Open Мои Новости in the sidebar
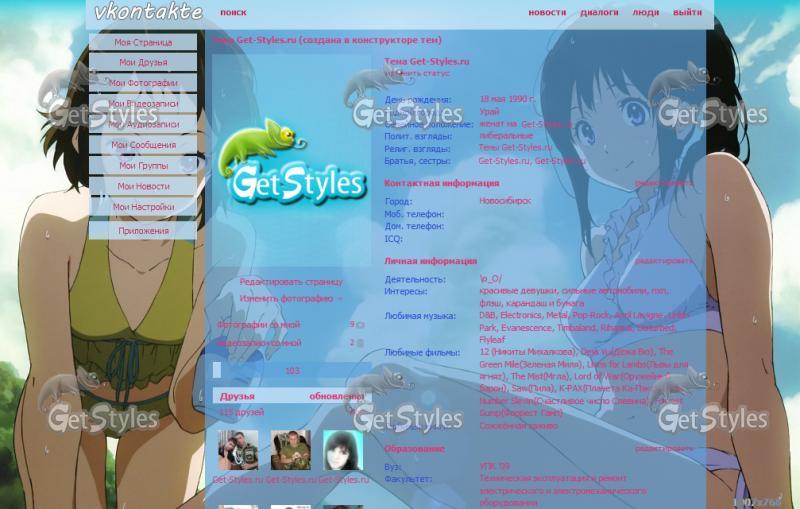Viewport: 800px width, 509px height. point(143,186)
